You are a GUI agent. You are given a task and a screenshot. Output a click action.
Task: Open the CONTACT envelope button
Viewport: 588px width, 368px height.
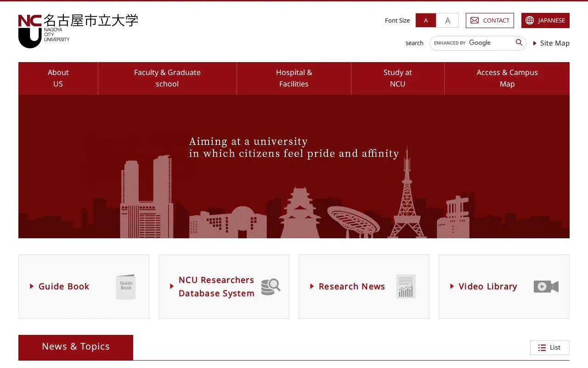coord(490,20)
